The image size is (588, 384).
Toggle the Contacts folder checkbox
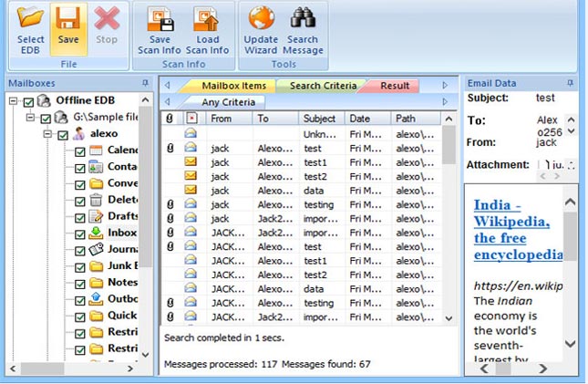pos(80,169)
